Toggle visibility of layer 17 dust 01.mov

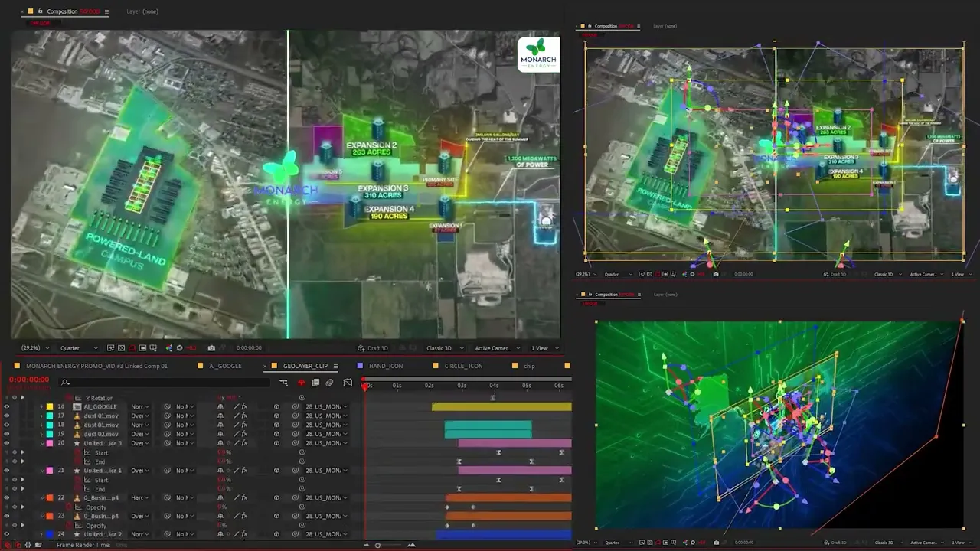coord(7,416)
